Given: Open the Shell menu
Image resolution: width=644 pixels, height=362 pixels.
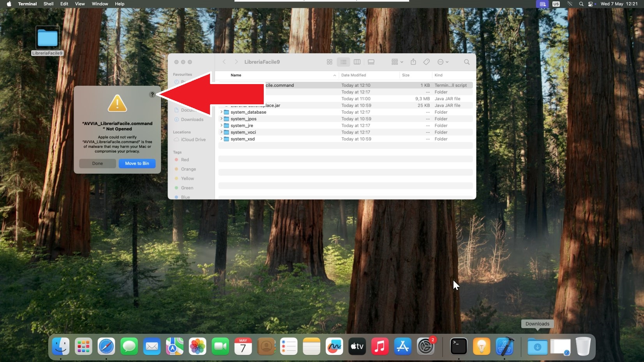Looking at the screenshot, I should [48, 4].
